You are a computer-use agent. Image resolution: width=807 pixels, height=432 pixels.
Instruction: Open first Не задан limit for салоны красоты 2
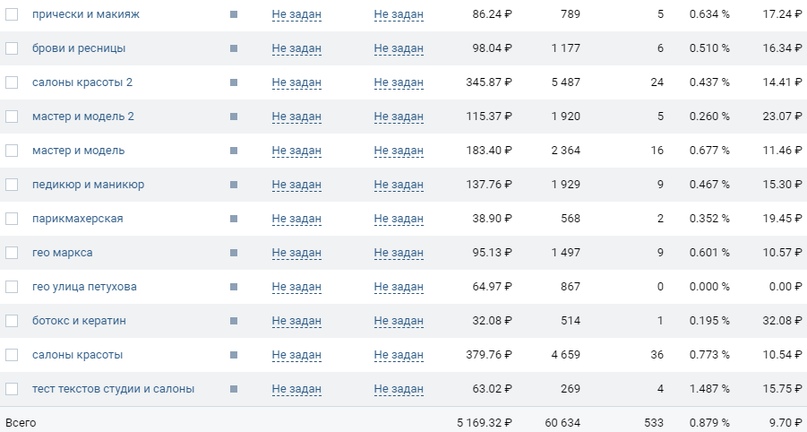[x=296, y=82]
